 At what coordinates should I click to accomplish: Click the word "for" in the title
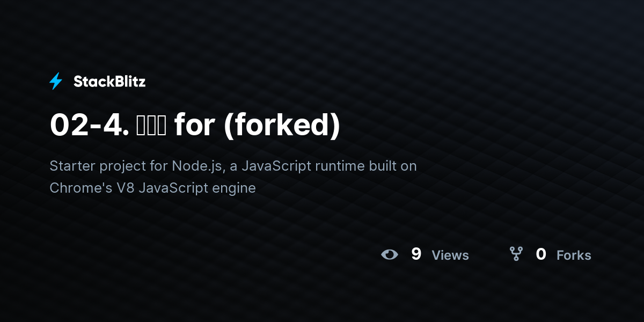(195, 125)
